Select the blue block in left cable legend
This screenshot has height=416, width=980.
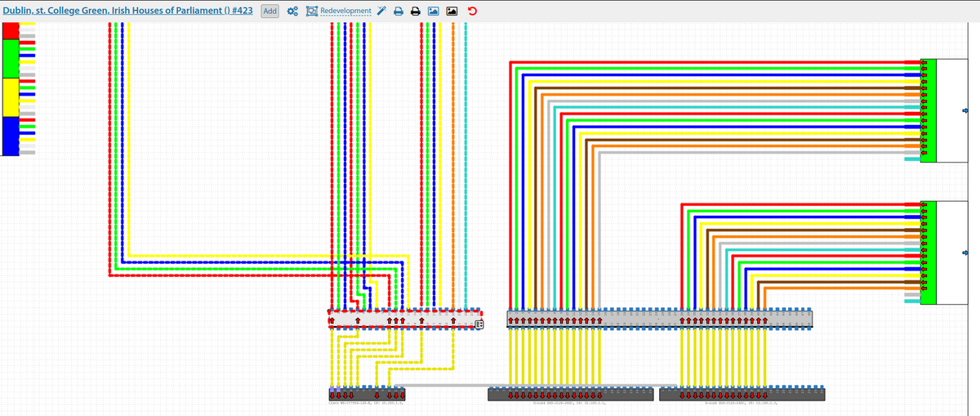click(11, 136)
